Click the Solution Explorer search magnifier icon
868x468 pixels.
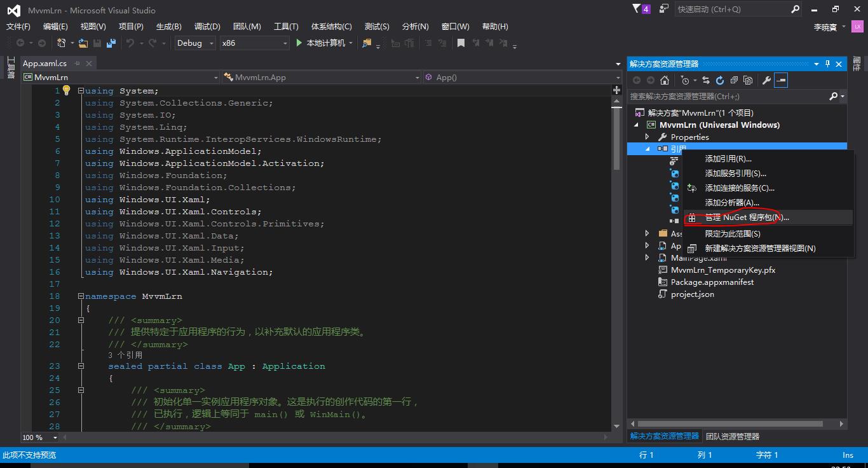coord(834,96)
